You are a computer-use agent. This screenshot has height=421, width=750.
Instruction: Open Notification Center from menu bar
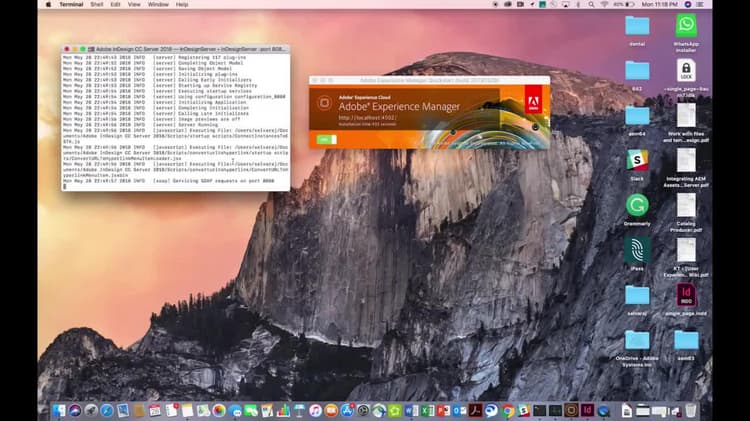(700, 4)
